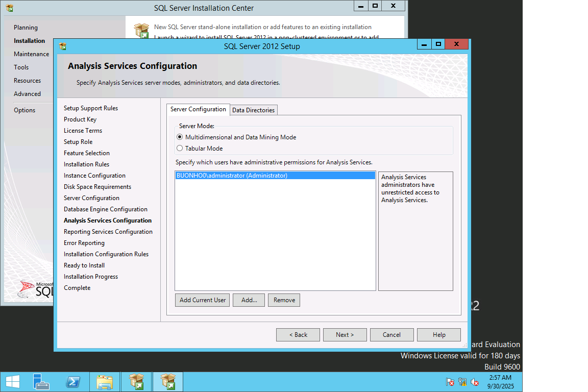Select Multidimensional and Data Mining Mode radio

pos(180,137)
